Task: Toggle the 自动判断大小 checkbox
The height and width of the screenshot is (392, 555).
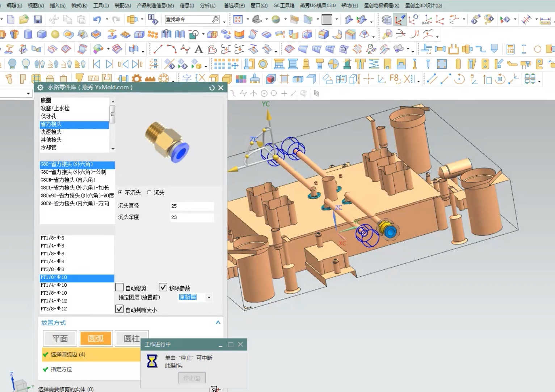Action: pos(119,310)
